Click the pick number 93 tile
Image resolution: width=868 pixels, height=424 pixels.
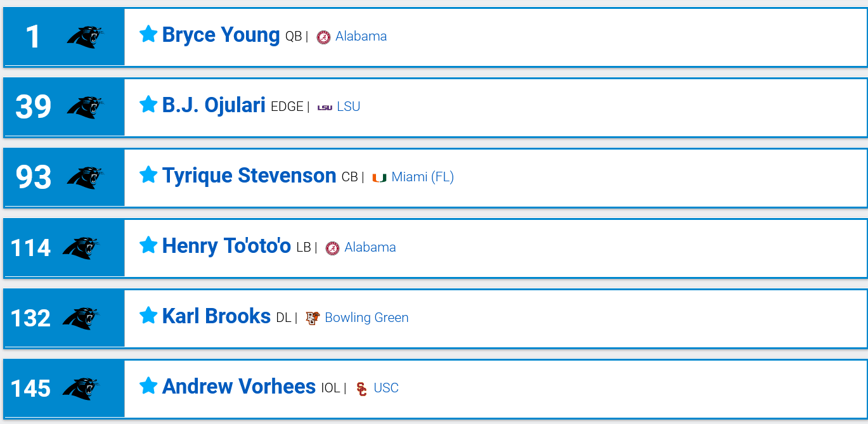coord(34,177)
